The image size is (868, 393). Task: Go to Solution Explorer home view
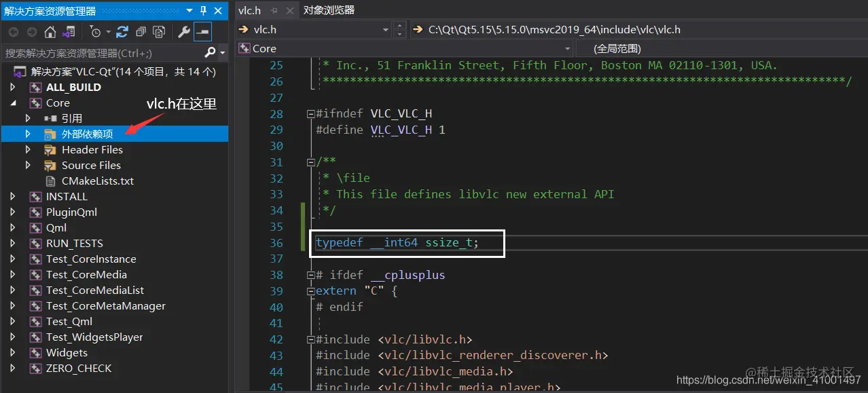coord(50,32)
